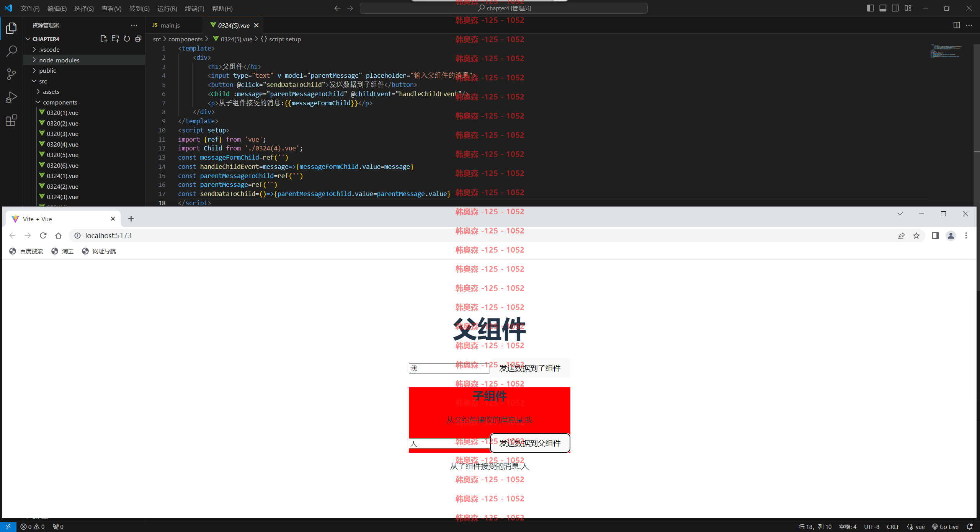Open the remote window status bar button

pos(8,527)
